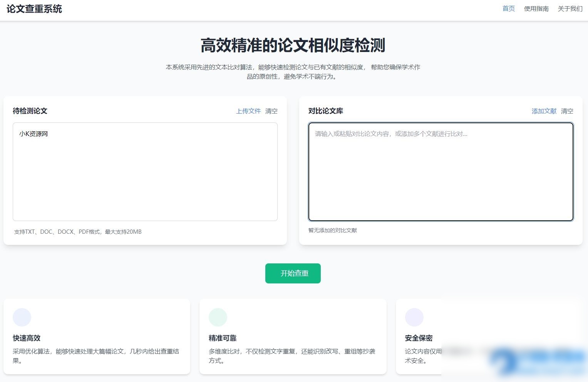Open the 使用指南 page
The width and height of the screenshot is (588, 382).
(x=536, y=8)
